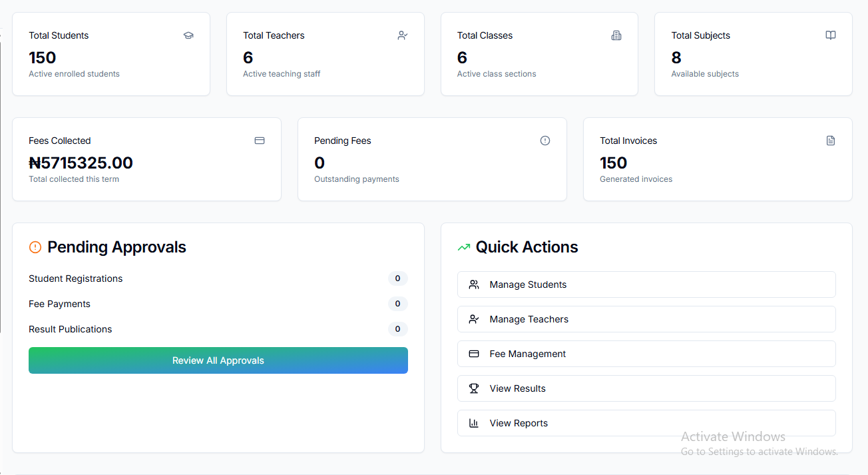Viewport: 868px width, 475px height.
Task: Click the Total Subjects value 8
Action: [676, 57]
